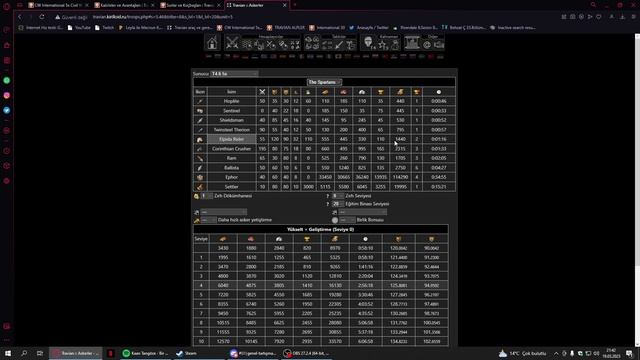Click the iron resource header in troop table

tap(362, 92)
